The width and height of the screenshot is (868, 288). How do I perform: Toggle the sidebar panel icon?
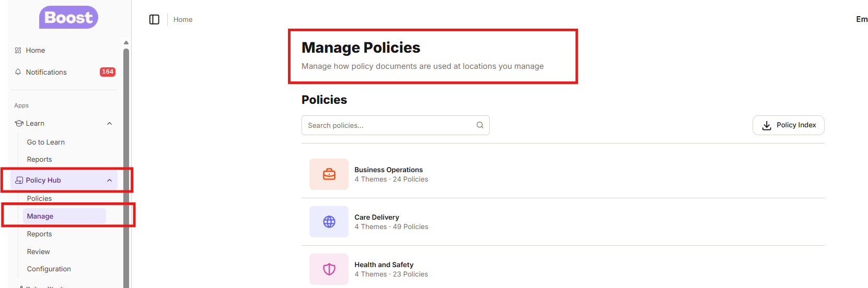coord(154,19)
